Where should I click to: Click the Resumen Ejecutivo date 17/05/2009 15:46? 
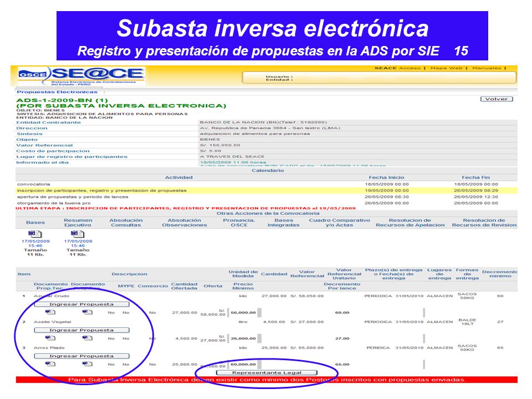coord(78,243)
